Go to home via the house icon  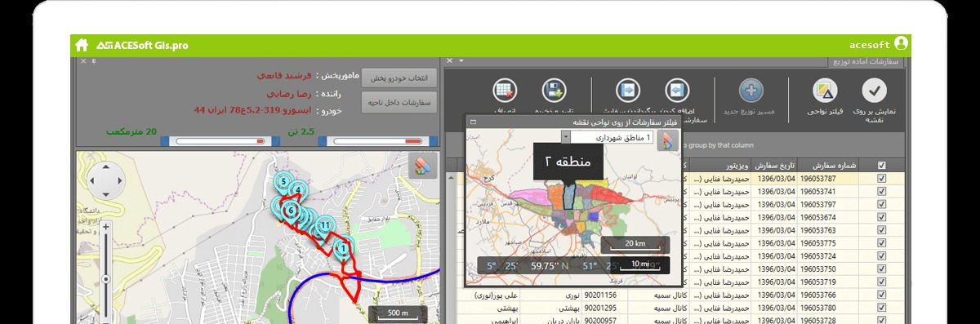point(81,45)
